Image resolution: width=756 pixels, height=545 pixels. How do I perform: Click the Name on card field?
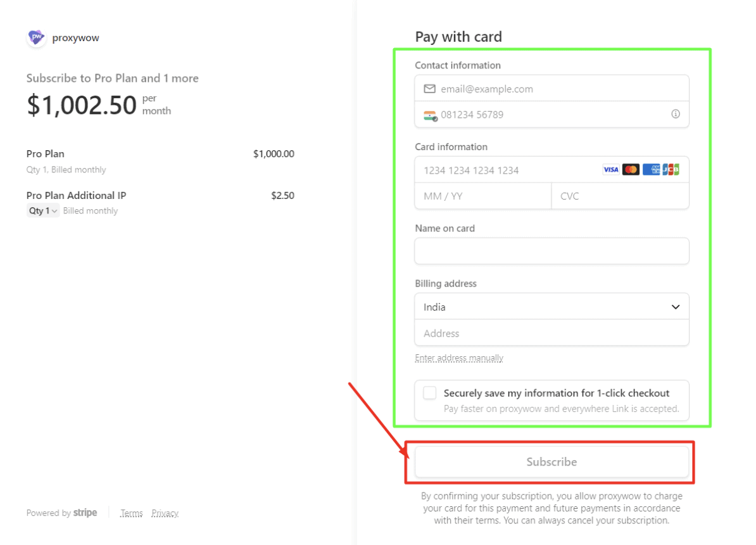point(551,251)
